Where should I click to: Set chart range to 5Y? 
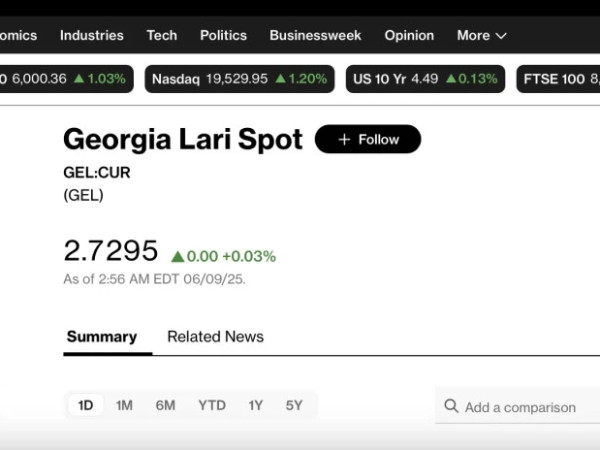[x=294, y=405]
